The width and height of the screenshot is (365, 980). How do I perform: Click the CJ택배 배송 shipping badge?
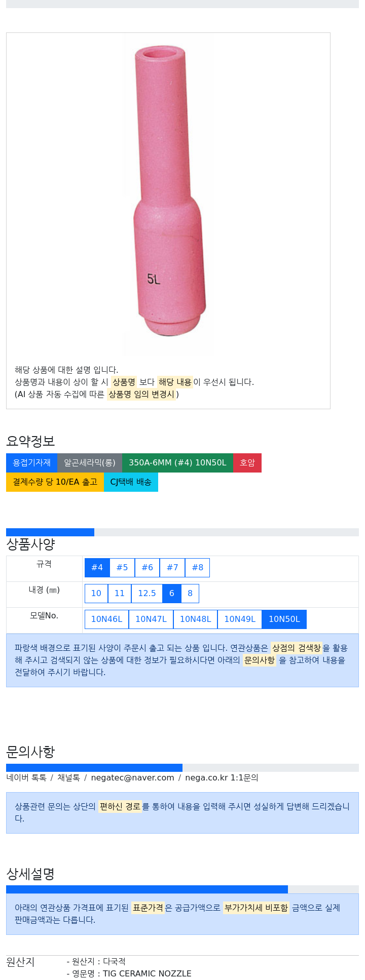coord(131,482)
